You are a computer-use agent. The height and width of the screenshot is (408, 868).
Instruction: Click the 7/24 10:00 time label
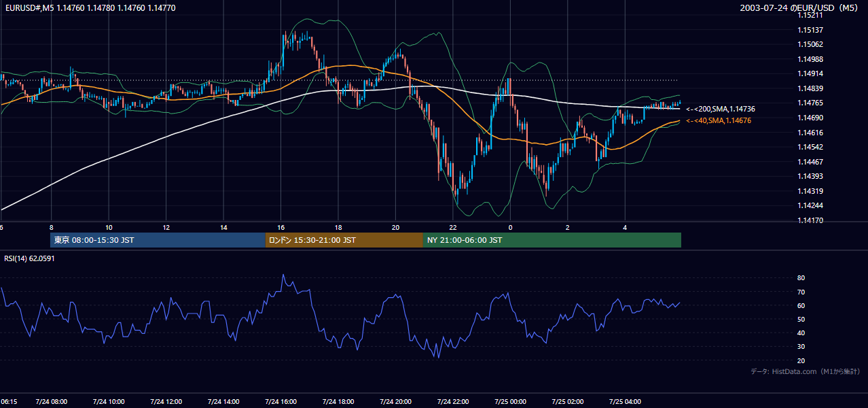coord(109,402)
